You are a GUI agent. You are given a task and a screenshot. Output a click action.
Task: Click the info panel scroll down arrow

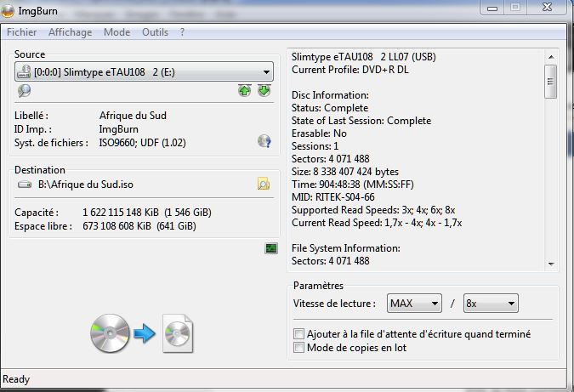(x=551, y=264)
